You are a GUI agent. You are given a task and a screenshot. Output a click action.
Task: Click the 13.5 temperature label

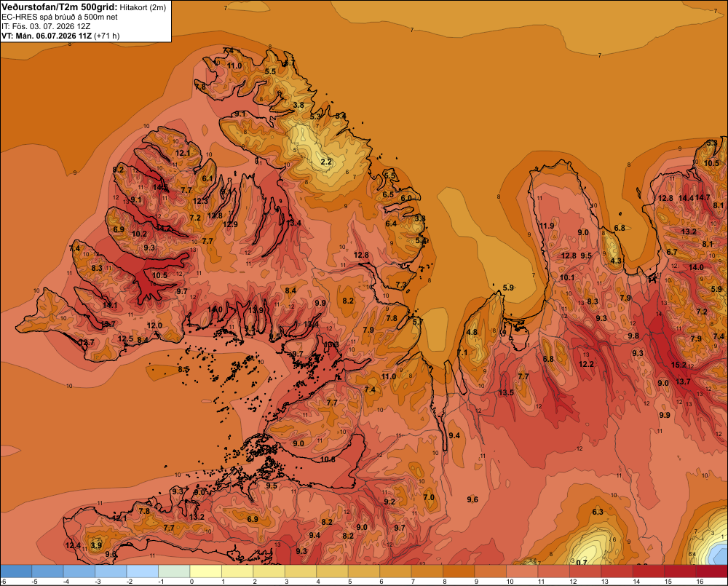click(x=506, y=392)
